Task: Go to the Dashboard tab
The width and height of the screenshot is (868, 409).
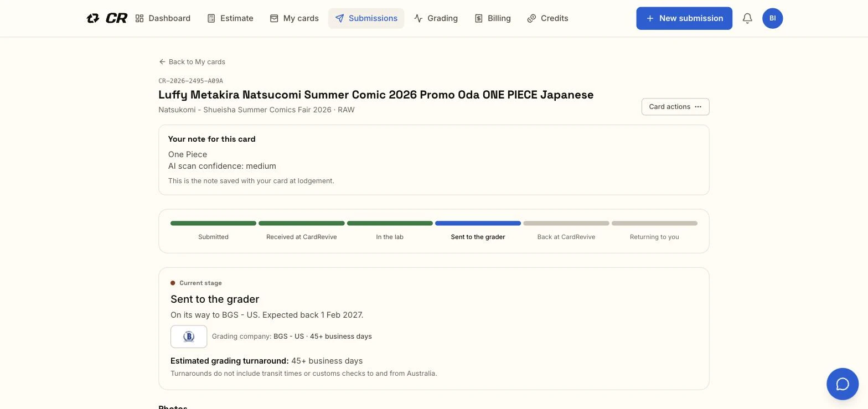Action: tap(163, 18)
